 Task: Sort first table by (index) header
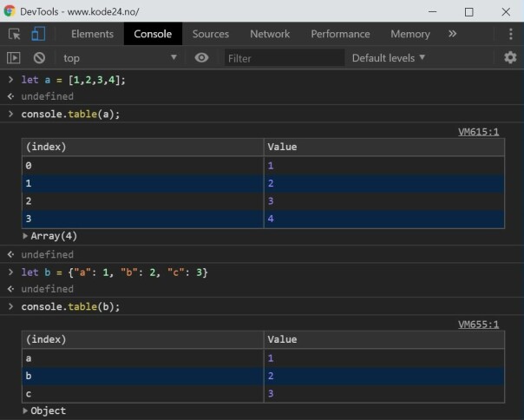tap(142, 147)
